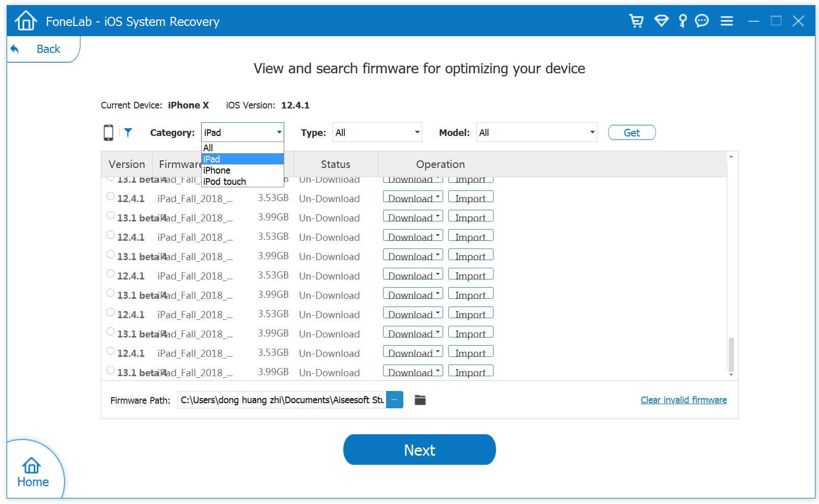Open the Category combo box
The height and width of the screenshot is (504, 819).
point(242,132)
